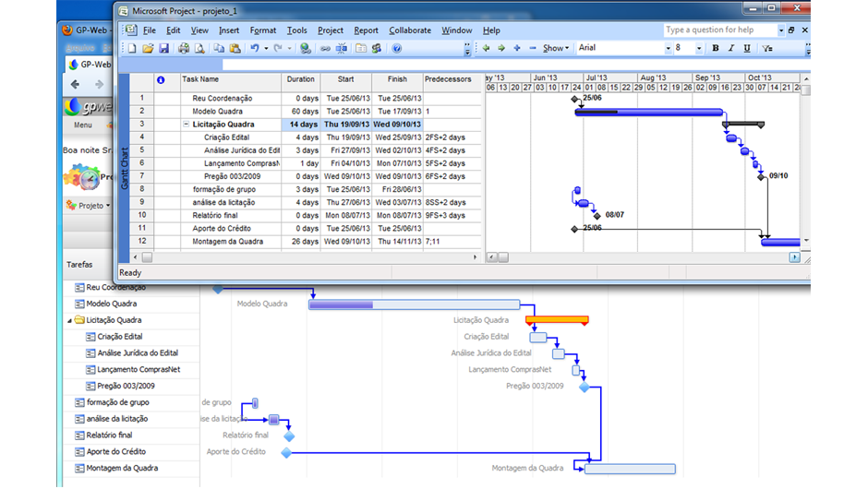The image size is (868, 489).
Task: Open the Insert menu
Action: 229,30
